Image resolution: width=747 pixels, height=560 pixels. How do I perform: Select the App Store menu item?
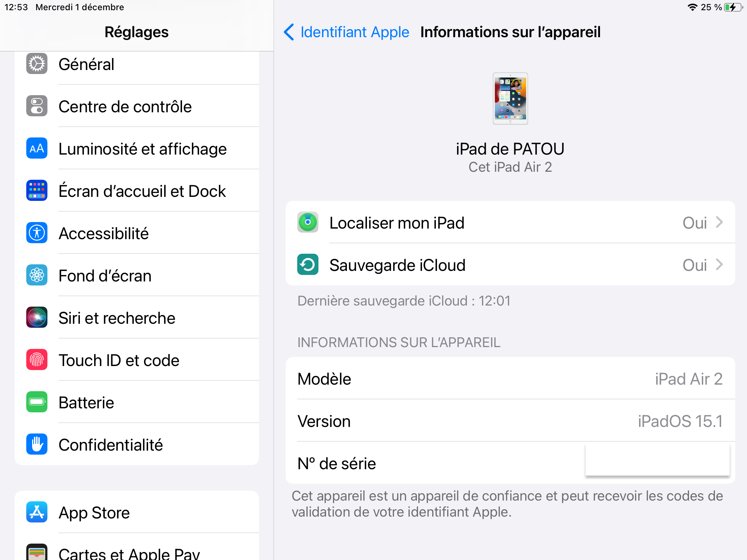click(94, 513)
